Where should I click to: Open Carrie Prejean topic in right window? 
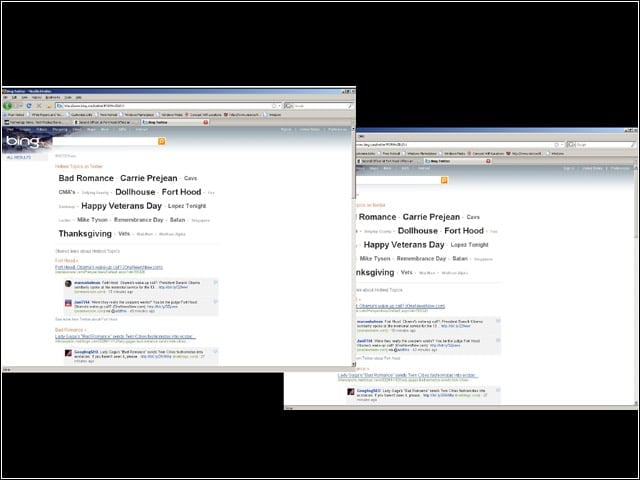(x=431, y=217)
